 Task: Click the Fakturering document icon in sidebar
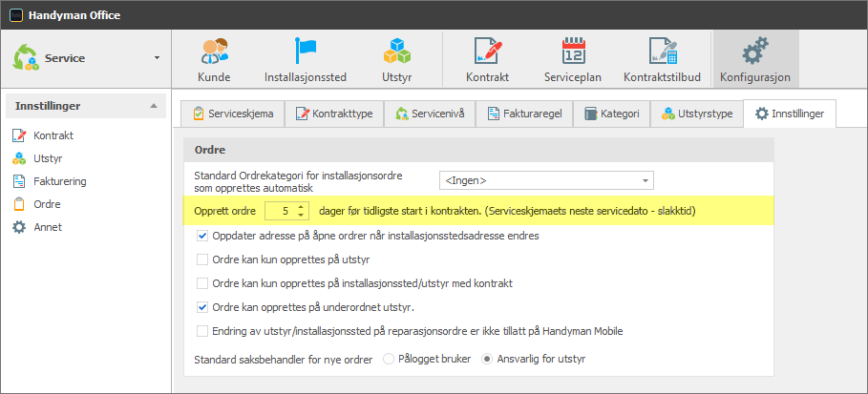point(19,181)
